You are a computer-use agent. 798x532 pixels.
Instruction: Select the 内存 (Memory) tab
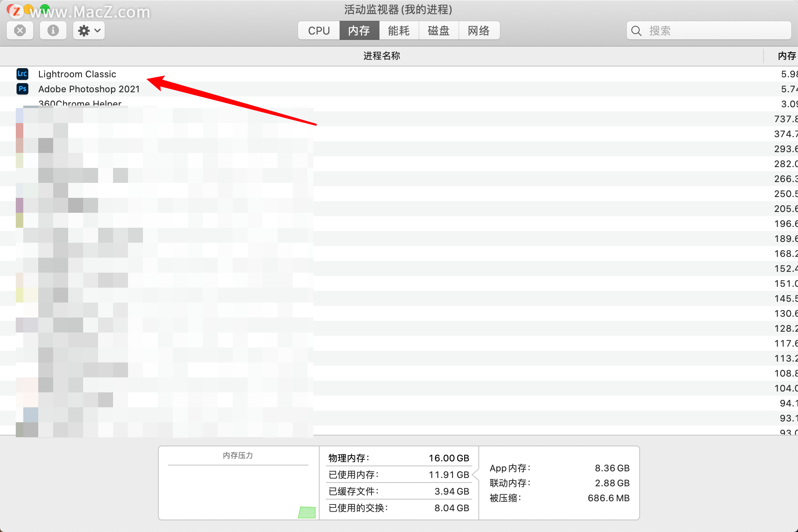(359, 31)
